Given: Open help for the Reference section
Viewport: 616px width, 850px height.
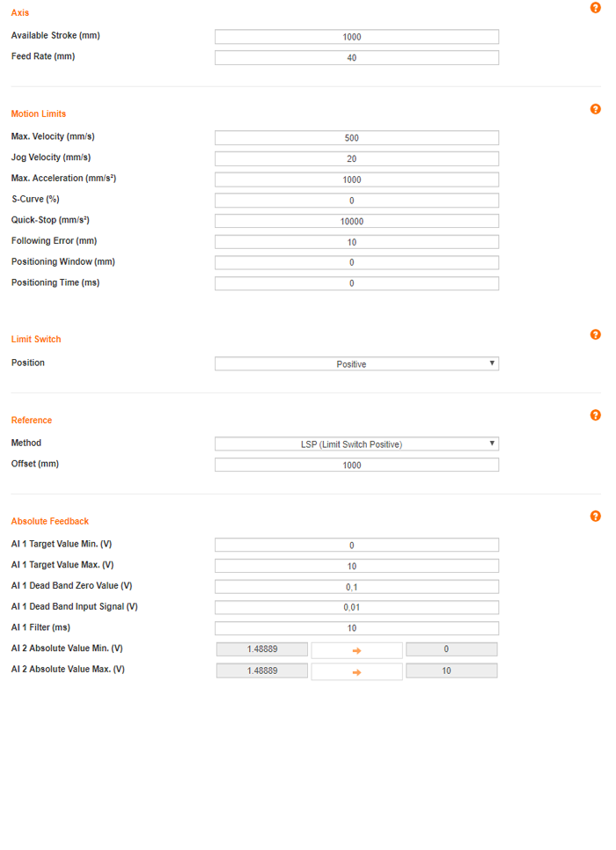Looking at the screenshot, I should point(596,415).
